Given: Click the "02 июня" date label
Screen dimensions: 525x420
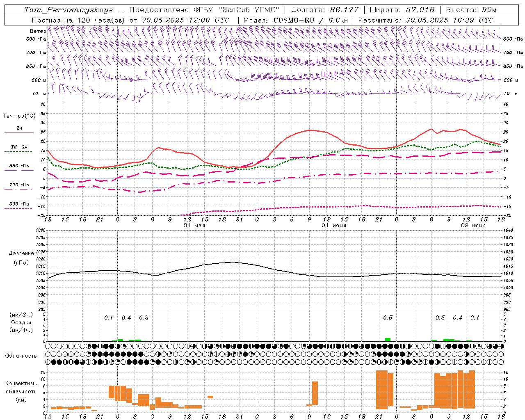Looking at the screenshot, I should click(473, 226).
